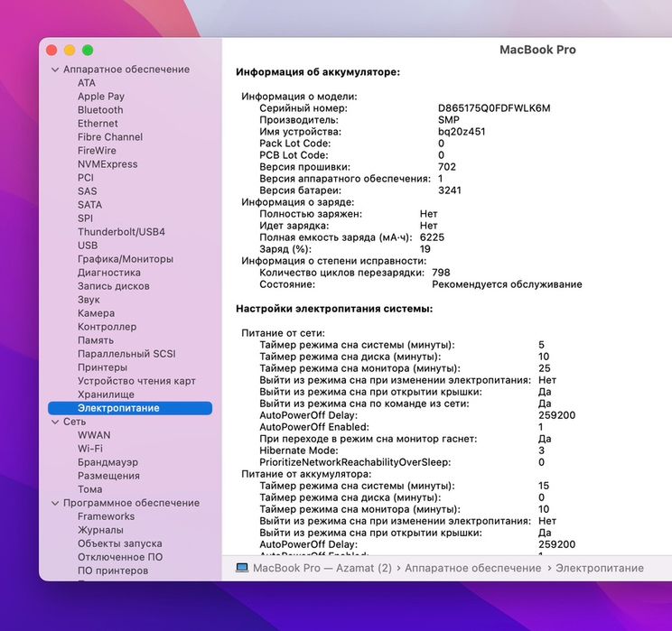672x631 pixels.
Task: Click the MacBook Pro window title
Action: click(x=537, y=50)
